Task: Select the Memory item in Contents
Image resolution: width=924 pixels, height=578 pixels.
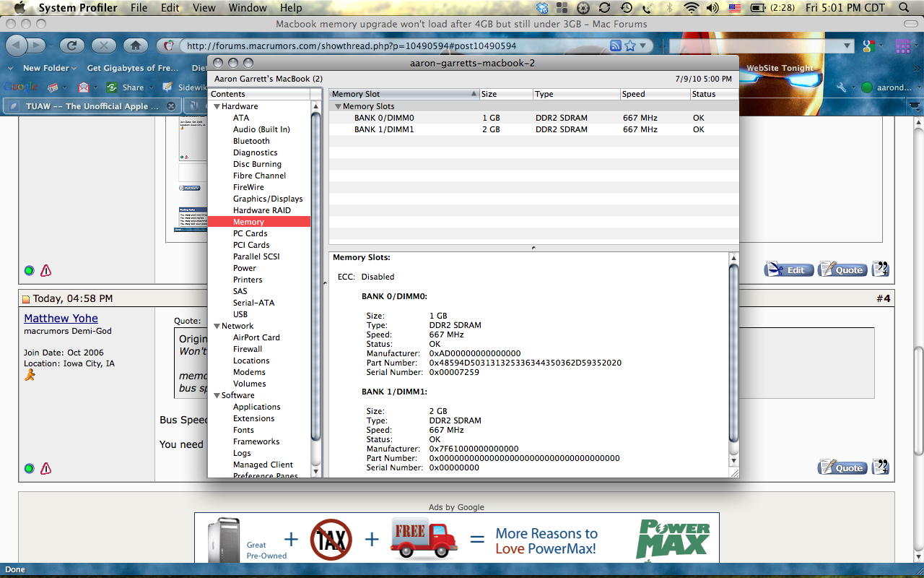Action: pyautogui.click(x=259, y=222)
